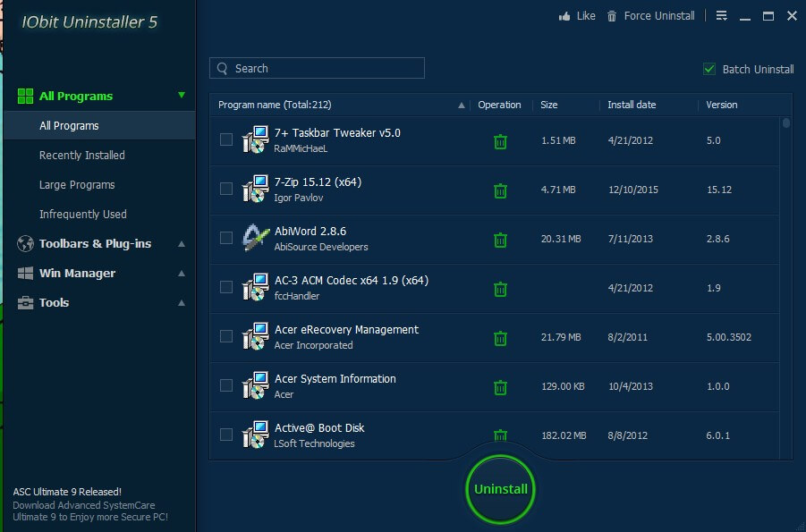This screenshot has height=532, width=806.
Task: Expand the Toolbars & Plug-ins section arrow
Action: pyautogui.click(x=182, y=243)
